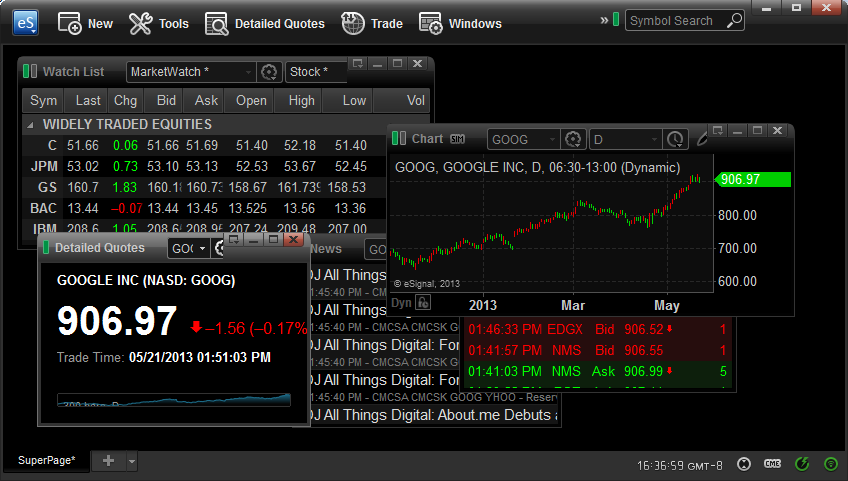
Task: Toggle the chart scale lock icon
Action: (x=423, y=302)
